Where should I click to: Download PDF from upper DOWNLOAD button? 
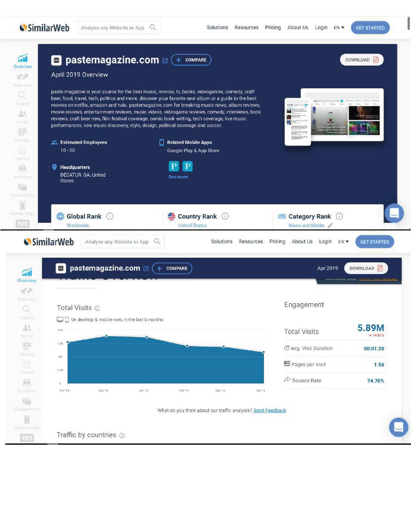pos(362,60)
